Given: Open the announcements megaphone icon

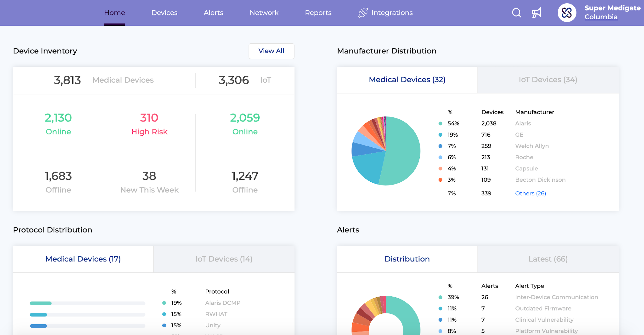Looking at the screenshot, I should click(537, 12).
